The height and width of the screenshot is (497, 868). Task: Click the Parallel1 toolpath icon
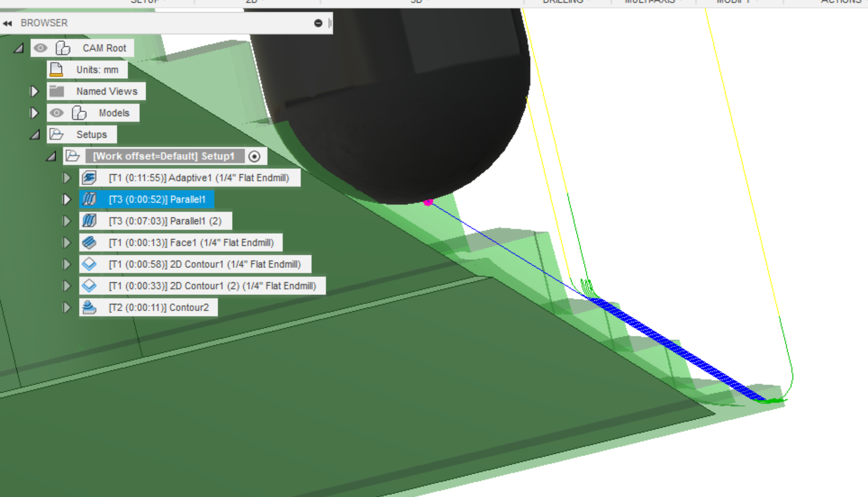90,199
